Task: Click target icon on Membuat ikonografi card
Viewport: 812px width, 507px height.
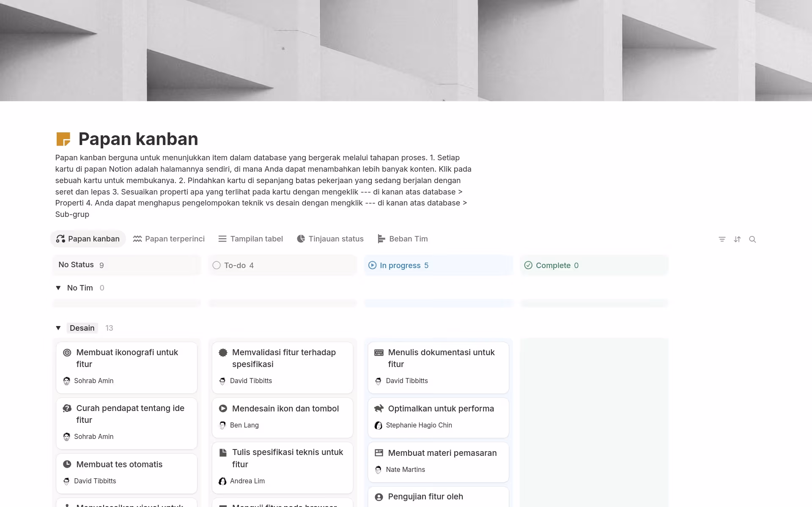Action: (x=67, y=353)
